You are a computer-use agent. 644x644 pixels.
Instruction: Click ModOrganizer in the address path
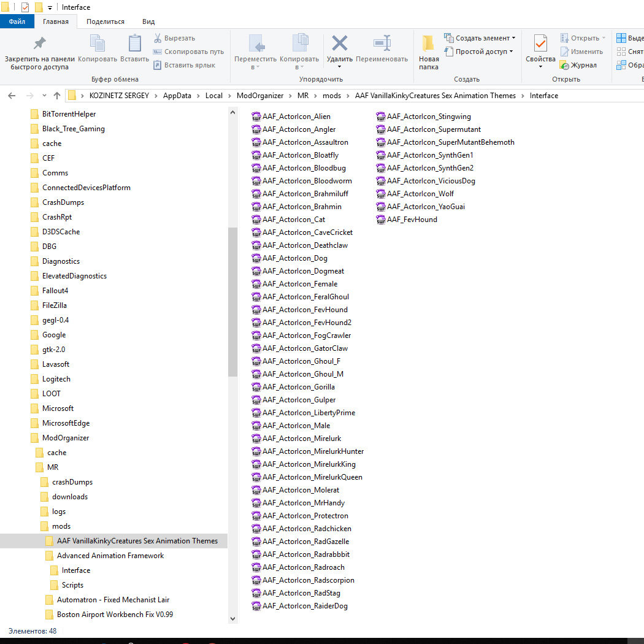tap(260, 96)
